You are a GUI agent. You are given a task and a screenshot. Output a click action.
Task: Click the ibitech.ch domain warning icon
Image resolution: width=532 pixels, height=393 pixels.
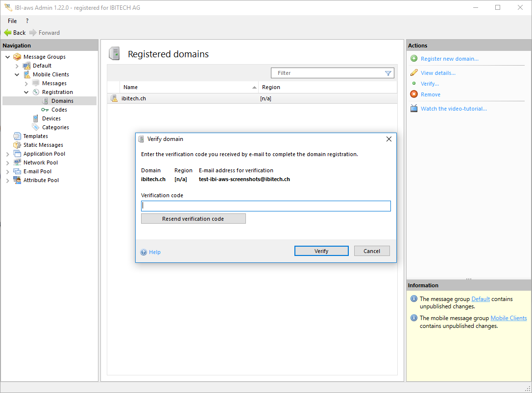[x=114, y=98]
